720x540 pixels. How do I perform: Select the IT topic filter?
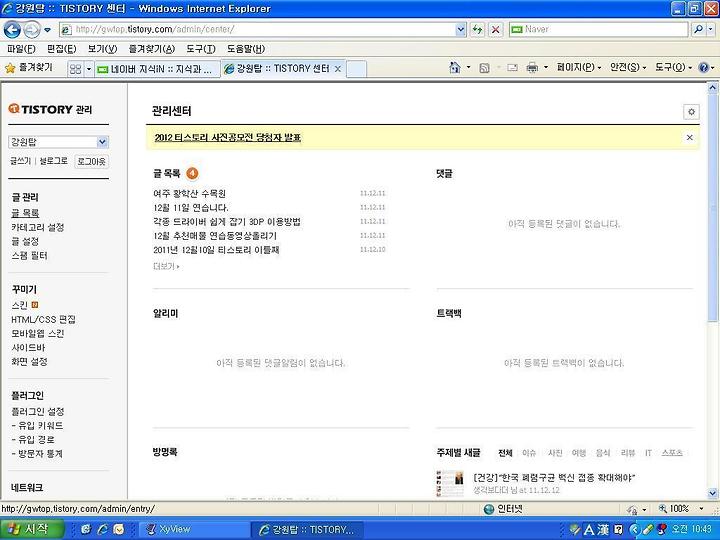648,453
